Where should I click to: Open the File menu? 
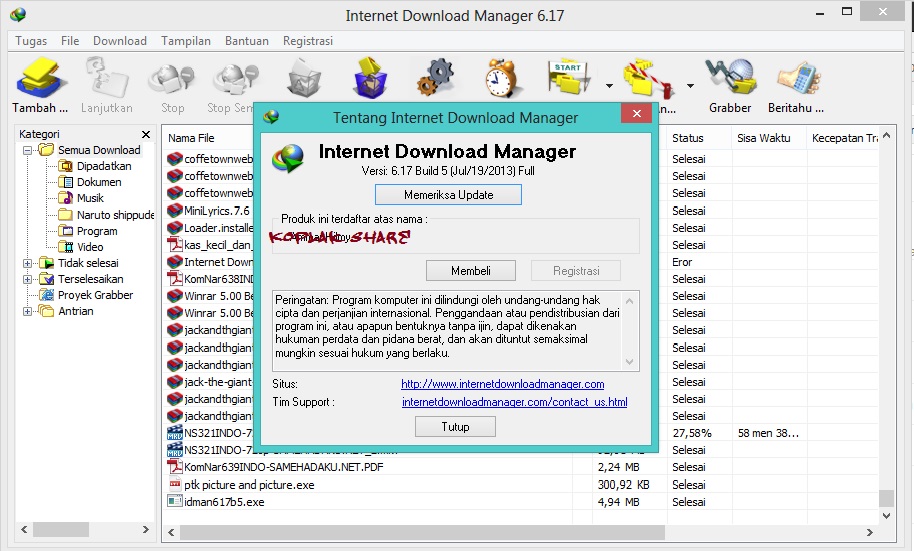click(70, 41)
